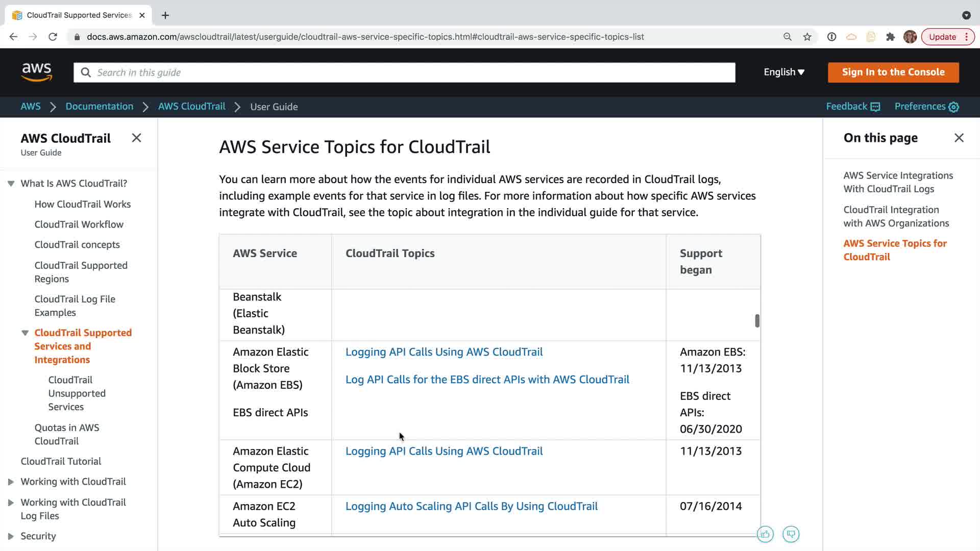The height and width of the screenshot is (551, 980).
Task: Expand the Security section
Action: point(11,536)
